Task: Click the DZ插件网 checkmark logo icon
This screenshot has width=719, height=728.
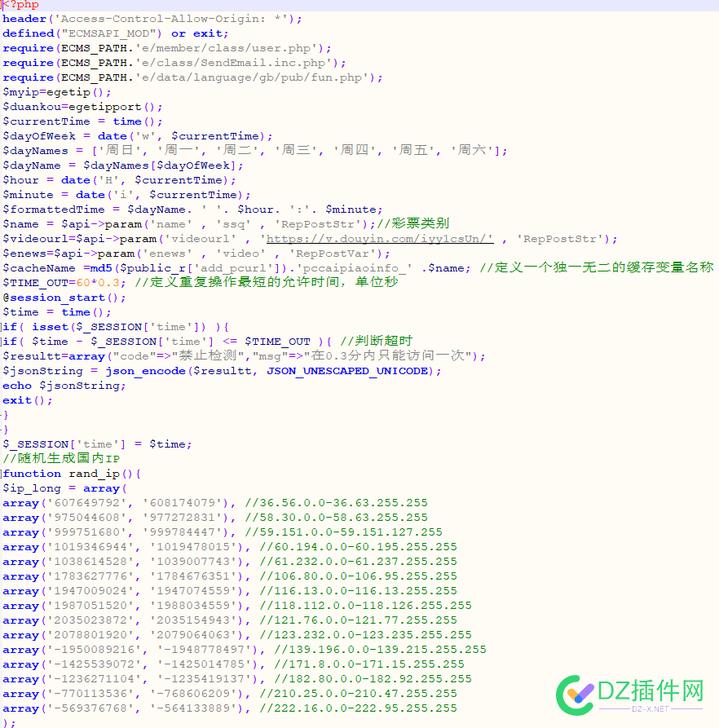Action: pos(576,695)
